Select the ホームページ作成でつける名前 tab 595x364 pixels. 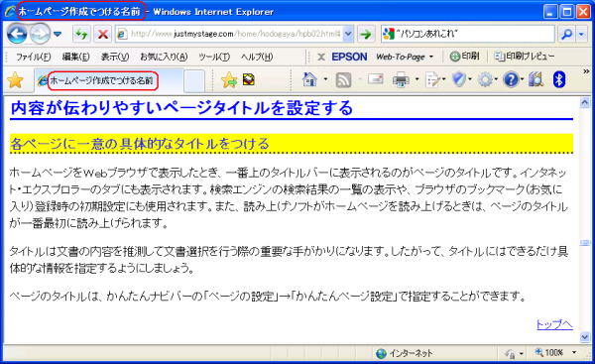click(x=109, y=80)
